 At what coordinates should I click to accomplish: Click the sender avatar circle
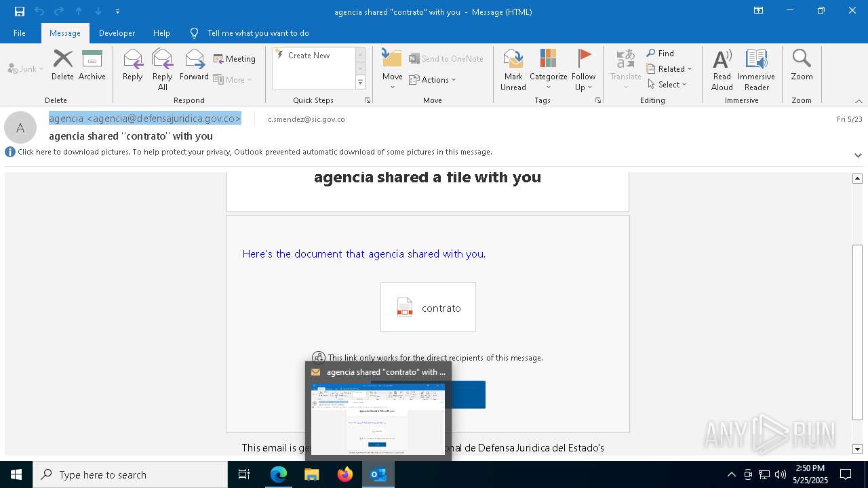[x=20, y=127]
